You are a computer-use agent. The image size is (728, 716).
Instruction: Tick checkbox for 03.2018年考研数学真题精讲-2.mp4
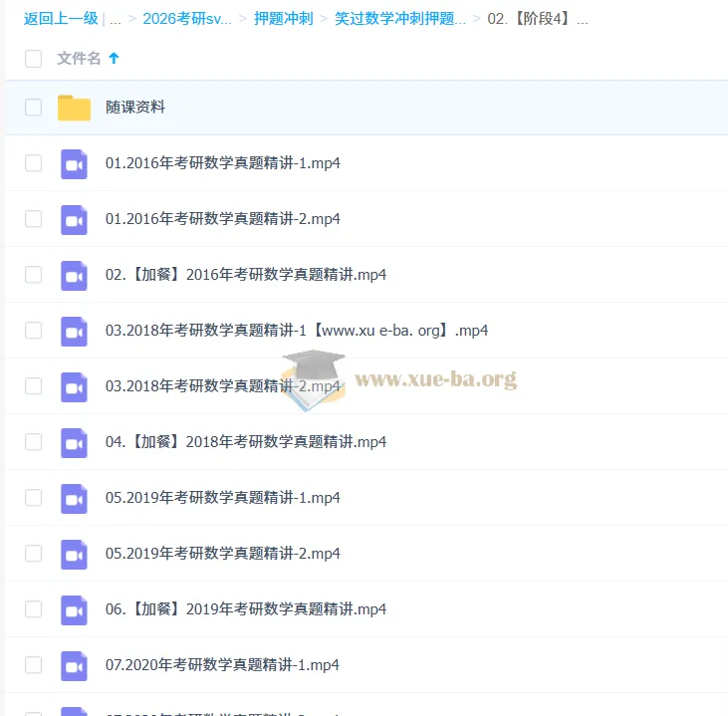34,386
